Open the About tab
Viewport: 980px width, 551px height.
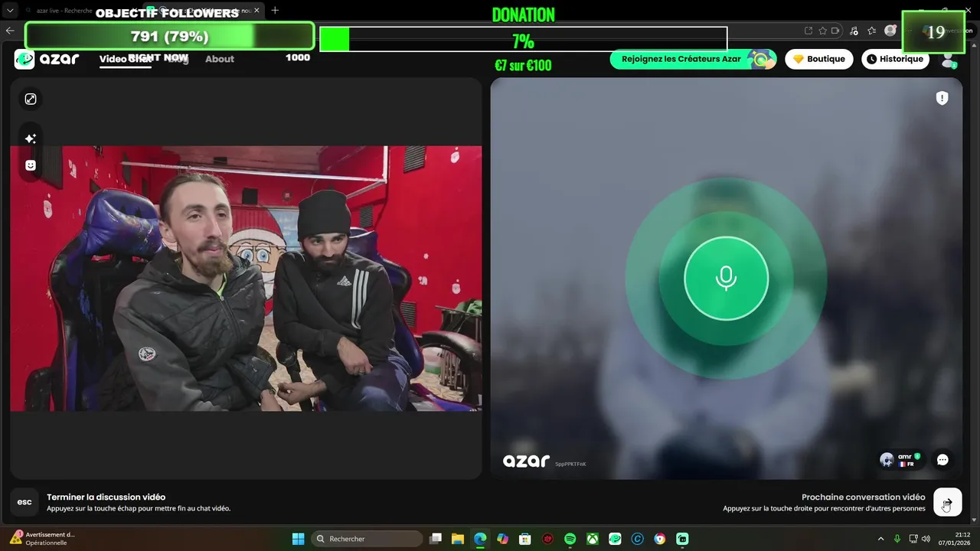click(x=220, y=59)
